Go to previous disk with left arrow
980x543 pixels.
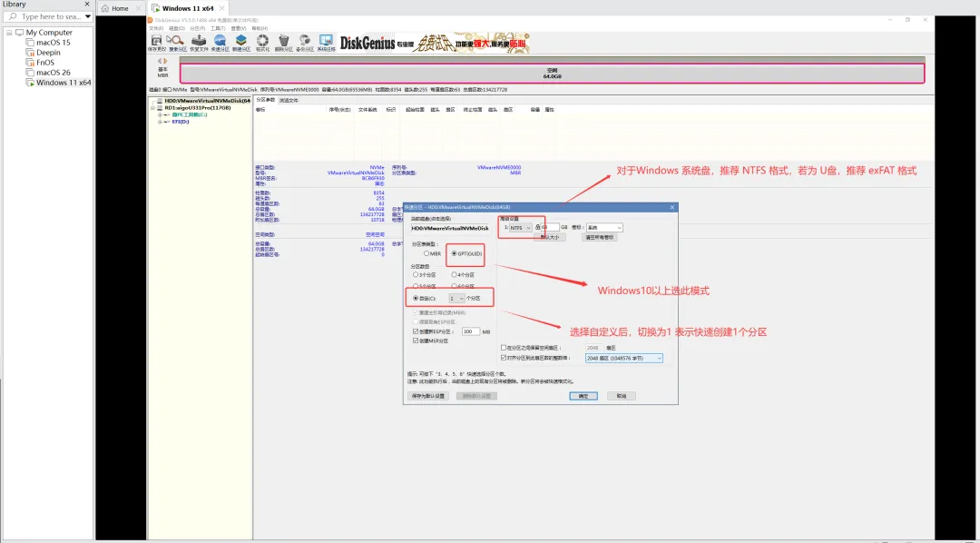click(160, 61)
